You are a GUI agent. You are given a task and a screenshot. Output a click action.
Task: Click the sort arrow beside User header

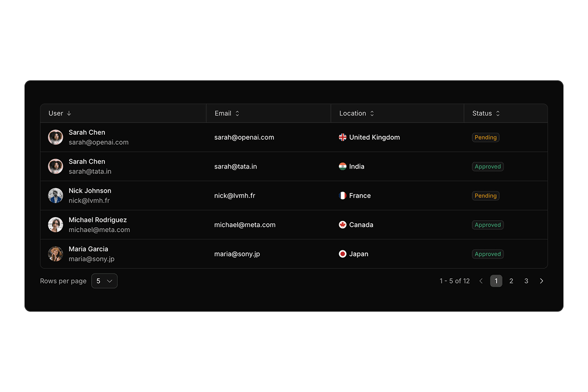(x=69, y=113)
